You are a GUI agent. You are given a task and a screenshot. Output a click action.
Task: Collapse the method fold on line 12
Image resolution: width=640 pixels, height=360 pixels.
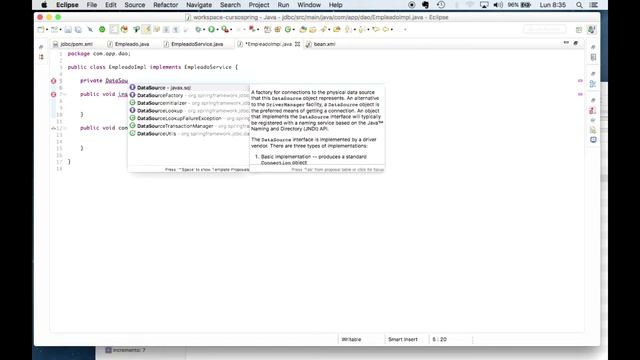[64, 128]
